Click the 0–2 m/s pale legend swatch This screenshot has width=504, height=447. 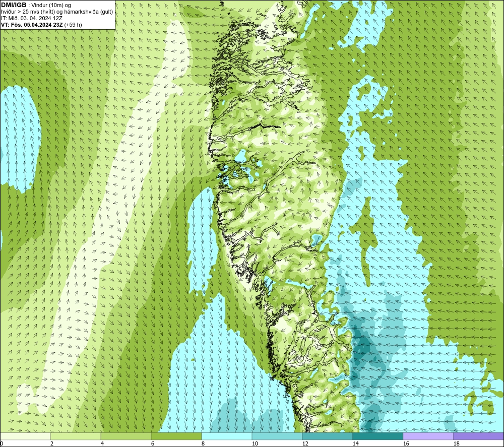point(25,436)
